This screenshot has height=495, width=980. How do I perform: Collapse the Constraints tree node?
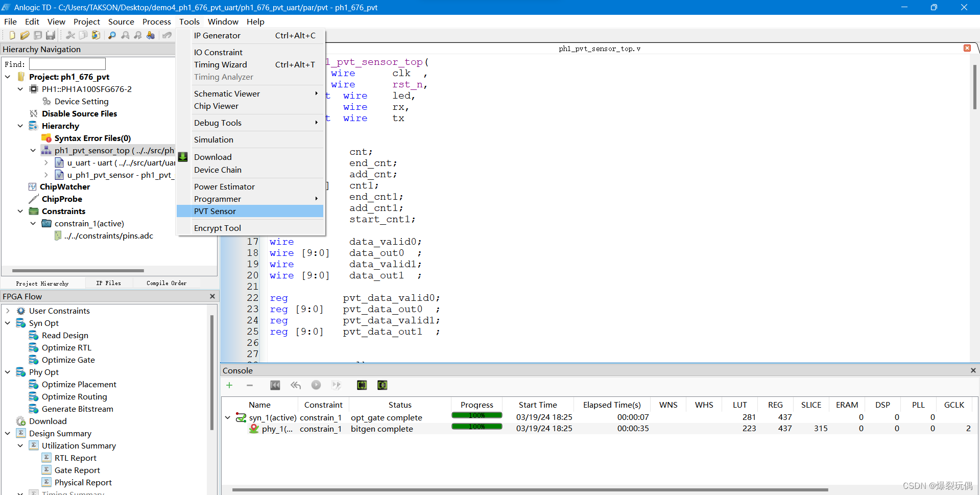(20, 211)
